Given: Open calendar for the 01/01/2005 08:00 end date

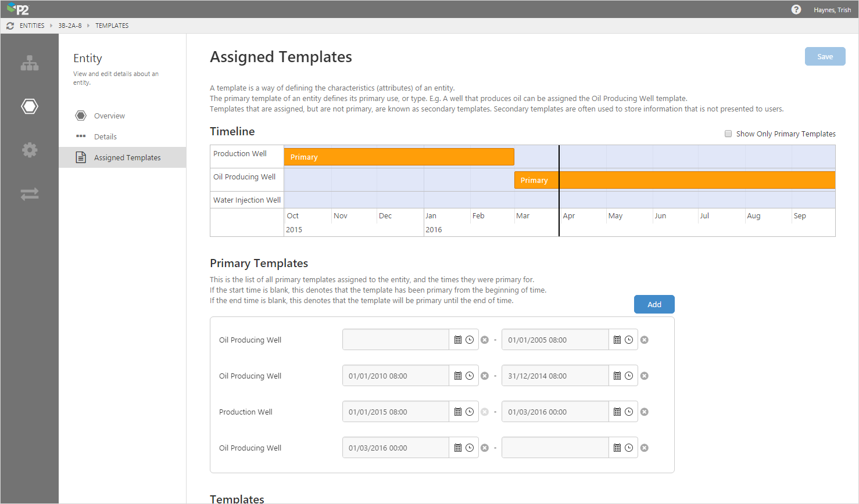Looking at the screenshot, I should [x=617, y=340].
